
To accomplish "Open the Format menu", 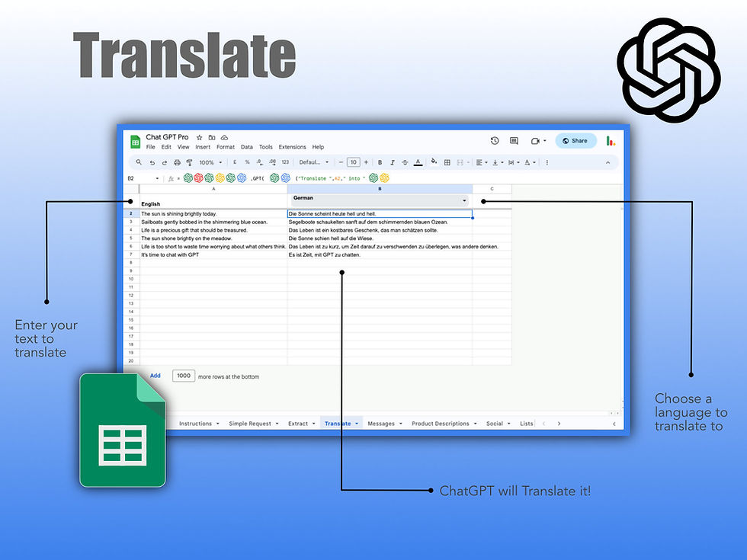I will pyautogui.click(x=225, y=146).
